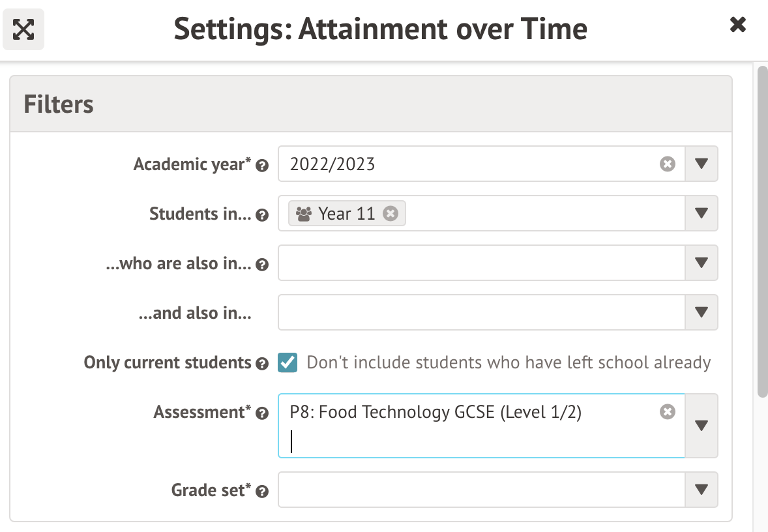Viewport: 768px width, 532px height.
Task: Clear the Food Technology GCSE assessment
Action: (x=667, y=411)
